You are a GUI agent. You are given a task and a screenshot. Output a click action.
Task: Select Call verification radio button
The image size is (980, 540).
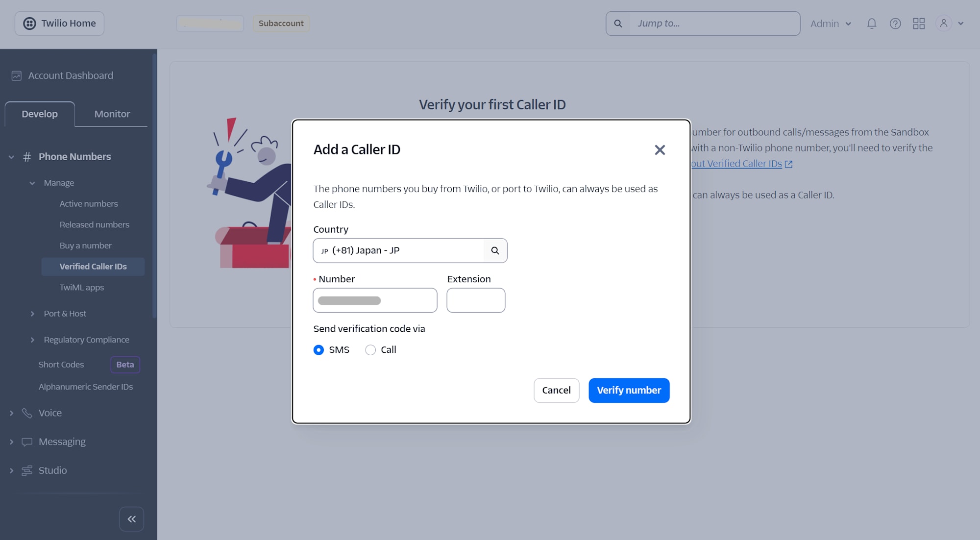pyautogui.click(x=370, y=350)
